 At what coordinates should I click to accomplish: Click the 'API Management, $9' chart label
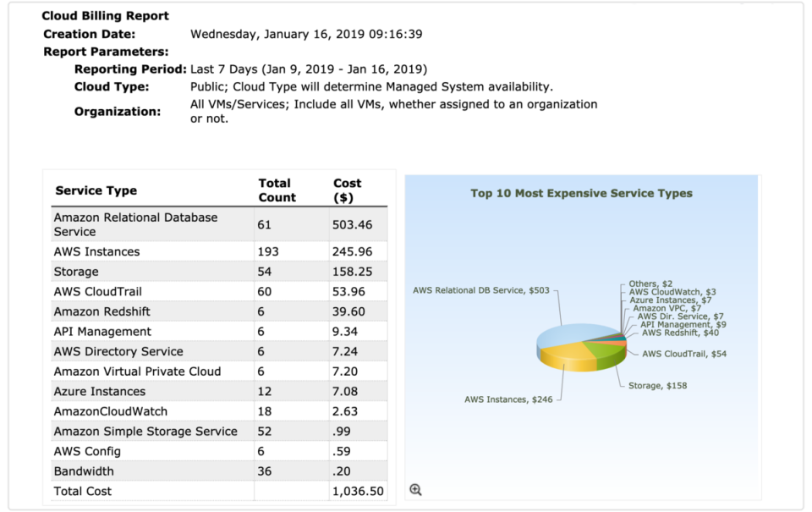tap(683, 324)
